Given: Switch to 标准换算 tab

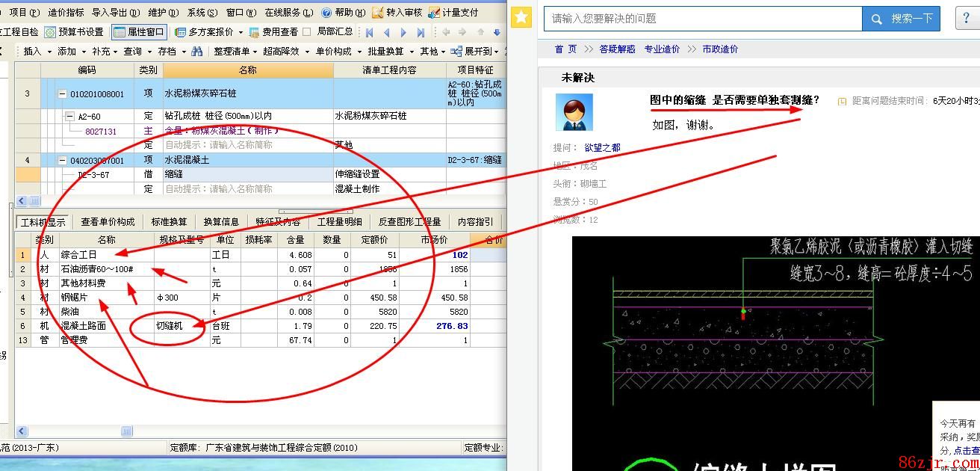Looking at the screenshot, I should (x=169, y=222).
